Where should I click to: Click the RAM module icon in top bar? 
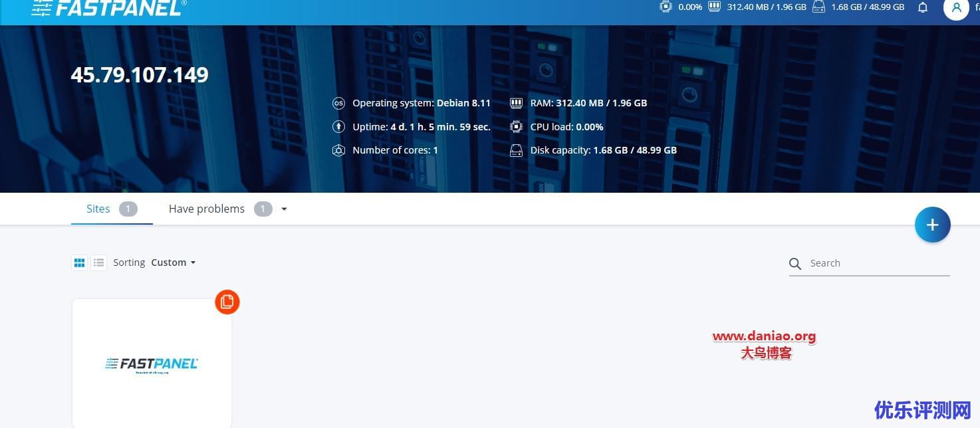coord(715,7)
